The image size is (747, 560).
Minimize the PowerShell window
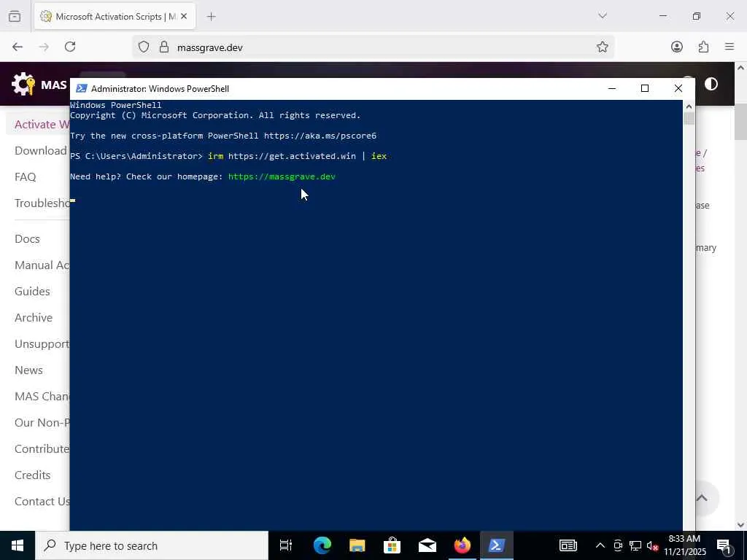point(612,88)
